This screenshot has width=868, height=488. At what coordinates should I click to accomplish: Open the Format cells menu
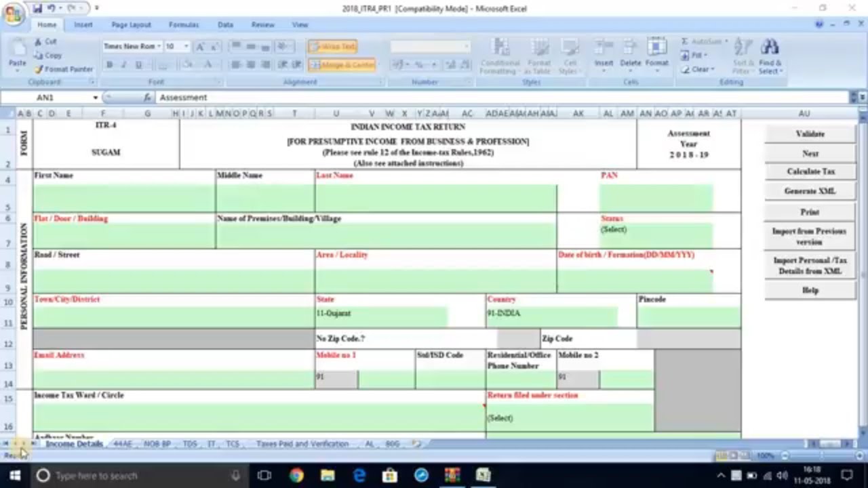tap(656, 54)
